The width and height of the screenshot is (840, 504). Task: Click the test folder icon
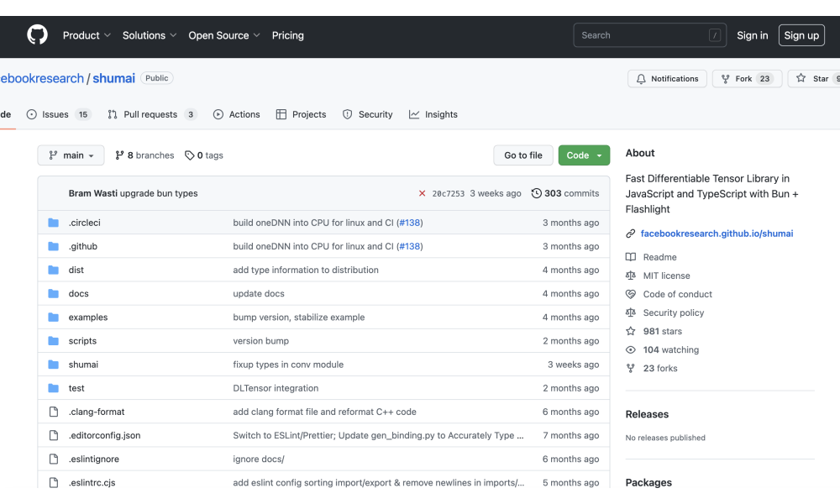(x=54, y=388)
